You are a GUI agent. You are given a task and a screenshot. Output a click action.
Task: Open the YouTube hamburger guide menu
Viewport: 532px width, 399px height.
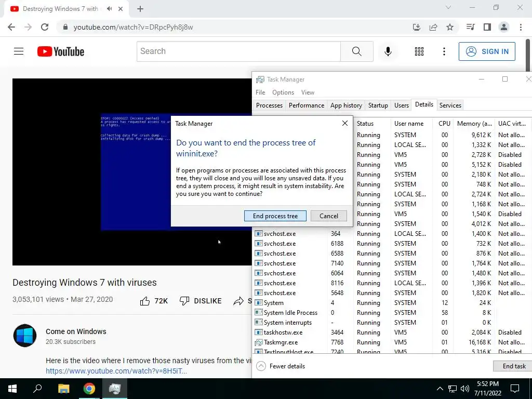[19, 51]
